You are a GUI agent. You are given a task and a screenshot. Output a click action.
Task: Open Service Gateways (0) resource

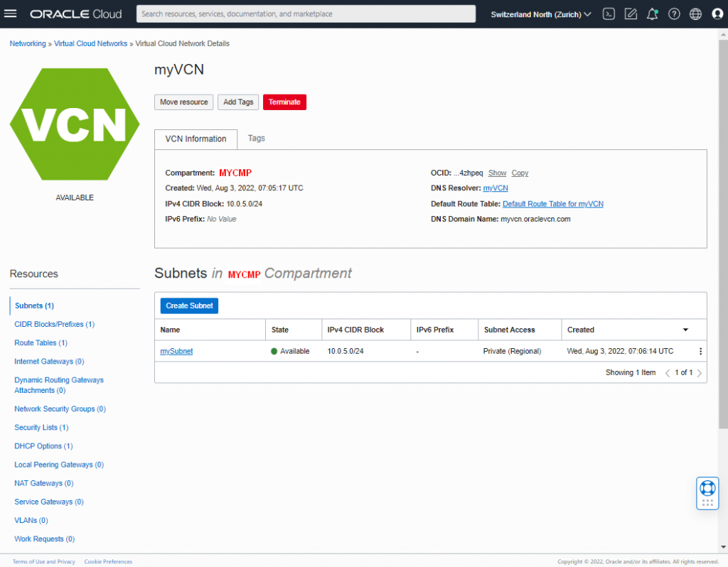49,502
